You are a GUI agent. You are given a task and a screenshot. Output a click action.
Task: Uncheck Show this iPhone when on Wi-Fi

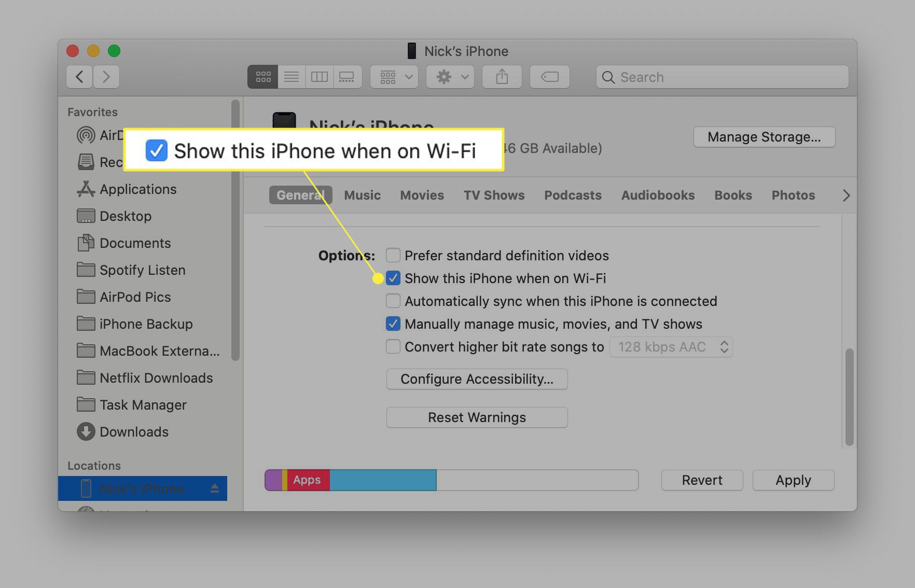393,278
